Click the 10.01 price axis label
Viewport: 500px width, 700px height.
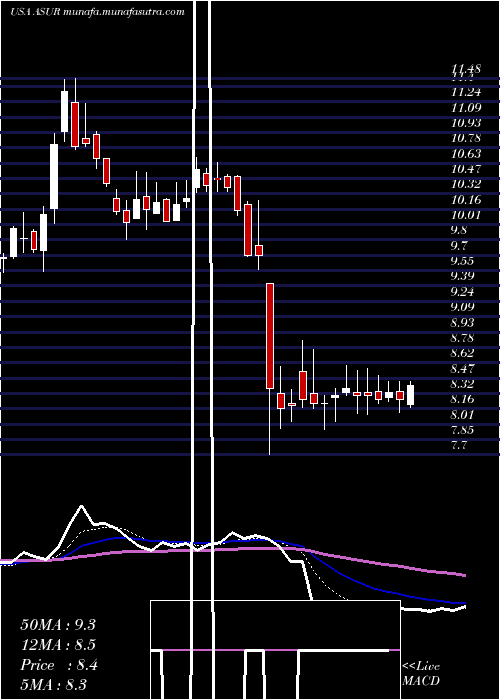466,215
